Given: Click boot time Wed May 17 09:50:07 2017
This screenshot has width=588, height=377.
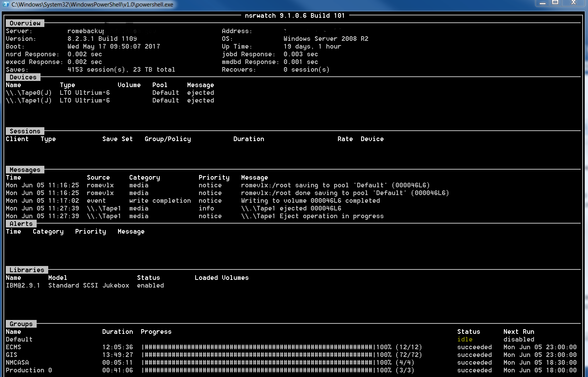Looking at the screenshot, I should coord(114,46).
